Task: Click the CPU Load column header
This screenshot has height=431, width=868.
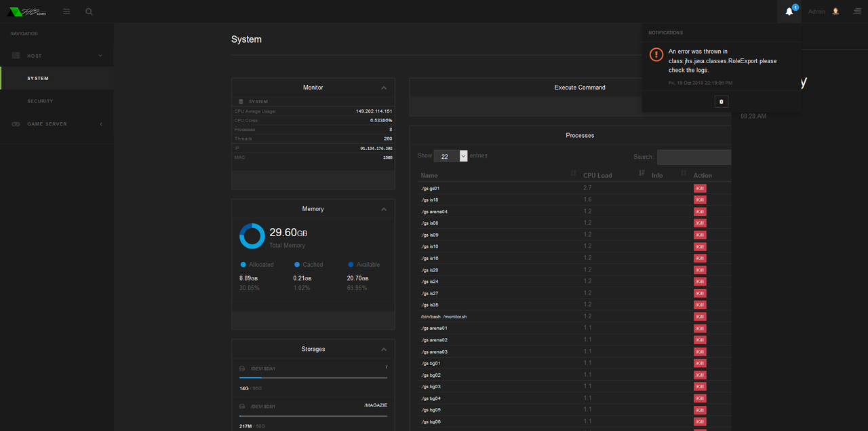Action: [597, 175]
